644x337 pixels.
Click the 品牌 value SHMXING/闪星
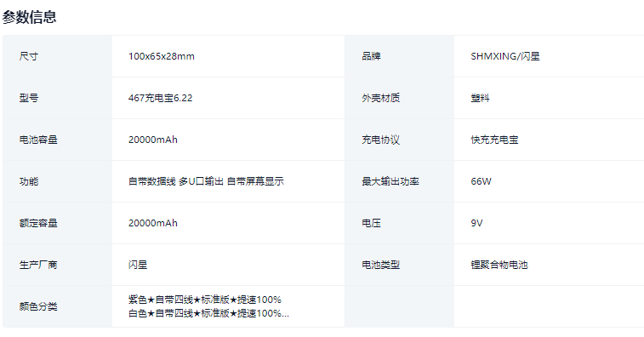505,56
